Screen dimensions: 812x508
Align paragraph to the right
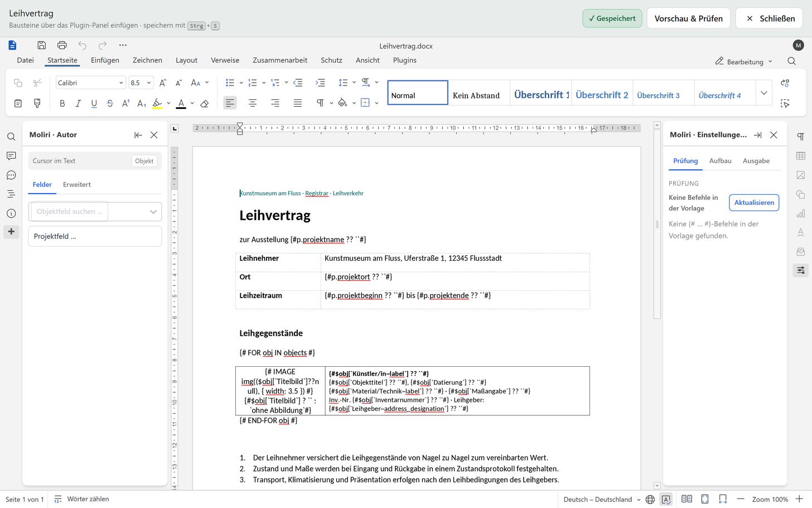click(x=275, y=103)
